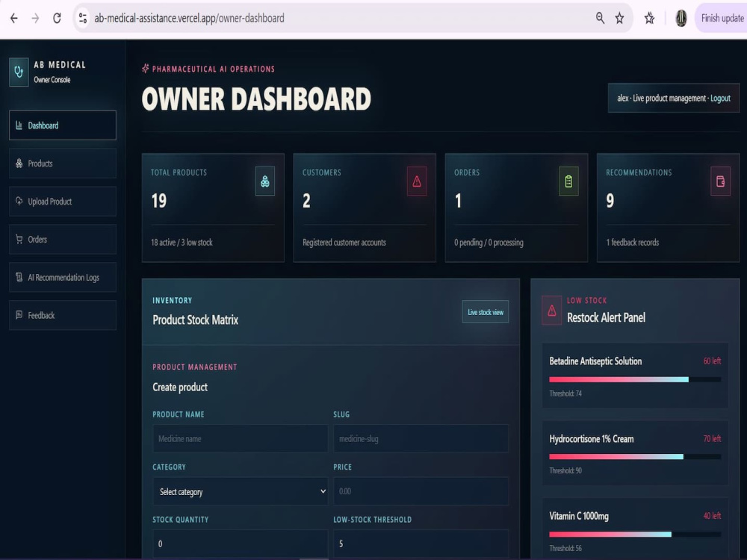747x560 pixels.
Task: Open the browser profile avatar
Action: 681,18
